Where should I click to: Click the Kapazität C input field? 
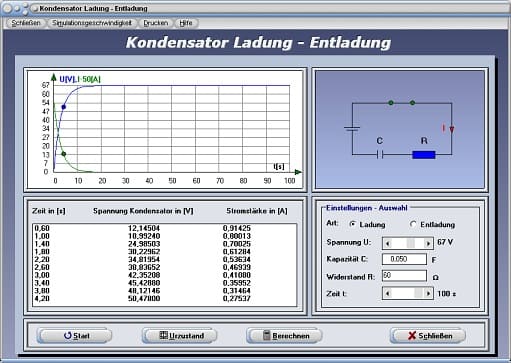click(404, 259)
